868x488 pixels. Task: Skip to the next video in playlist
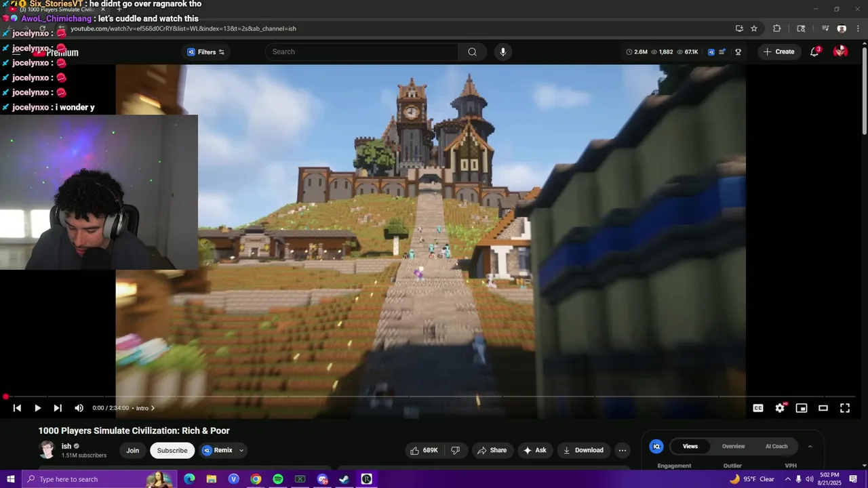(58, 408)
